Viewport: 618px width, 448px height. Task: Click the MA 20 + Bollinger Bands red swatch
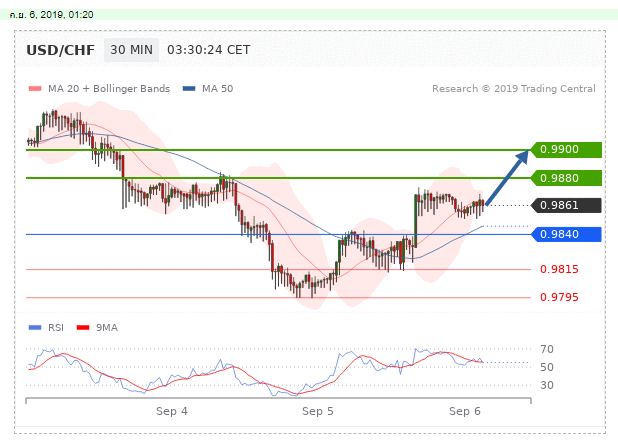35,89
